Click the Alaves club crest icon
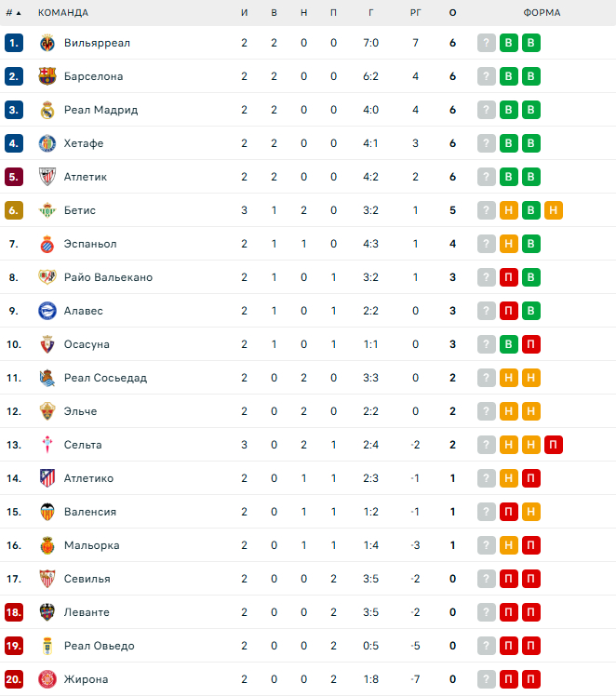 pos(47,311)
